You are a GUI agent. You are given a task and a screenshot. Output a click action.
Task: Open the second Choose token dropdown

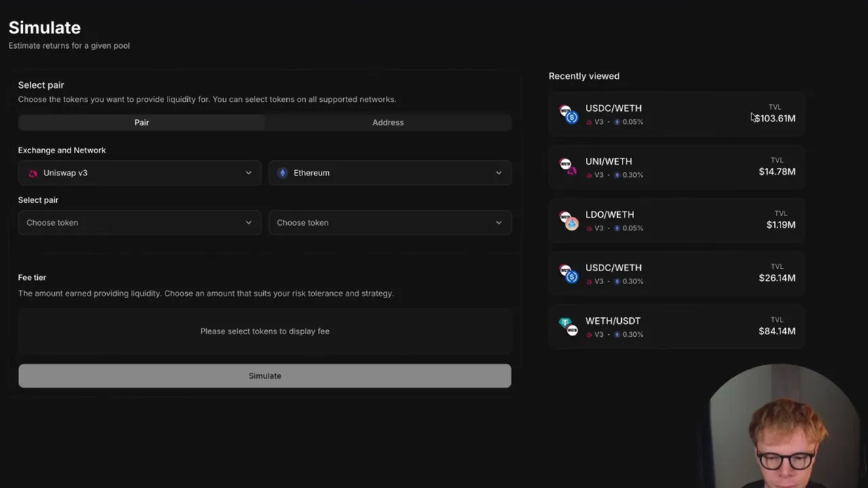click(x=390, y=222)
